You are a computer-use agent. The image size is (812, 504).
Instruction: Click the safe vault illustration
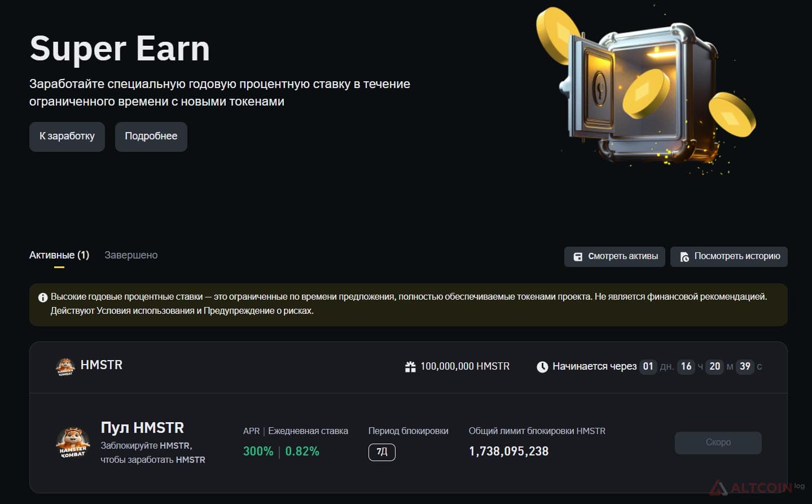pos(646,90)
